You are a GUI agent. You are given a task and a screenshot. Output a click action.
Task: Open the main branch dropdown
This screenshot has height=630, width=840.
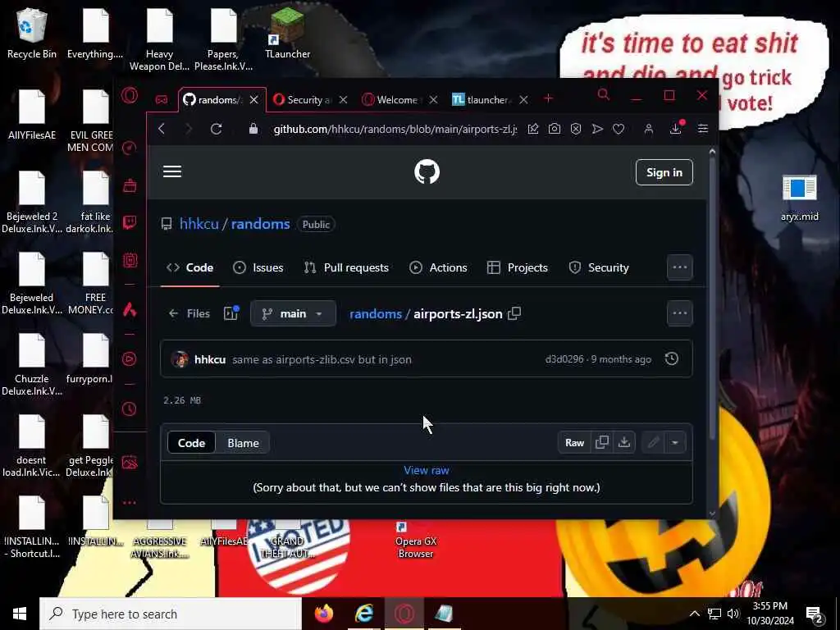293,313
